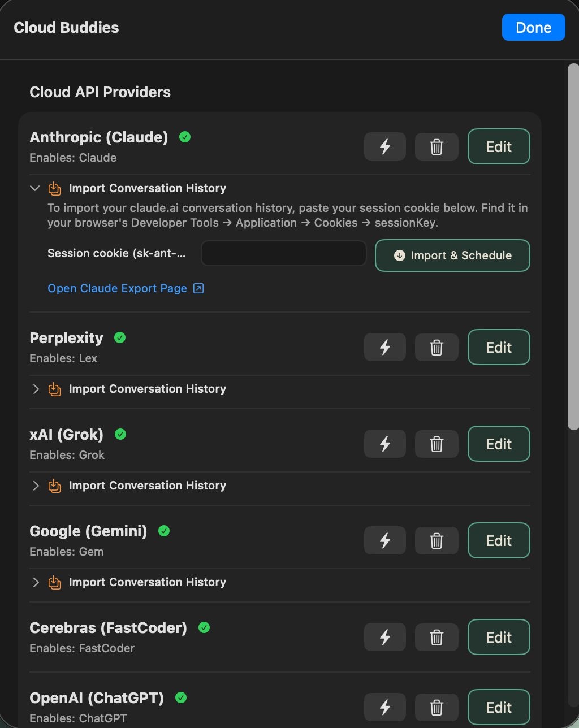579x728 pixels.
Task: Click the "Enables: FastCoder" text
Action: click(x=82, y=648)
